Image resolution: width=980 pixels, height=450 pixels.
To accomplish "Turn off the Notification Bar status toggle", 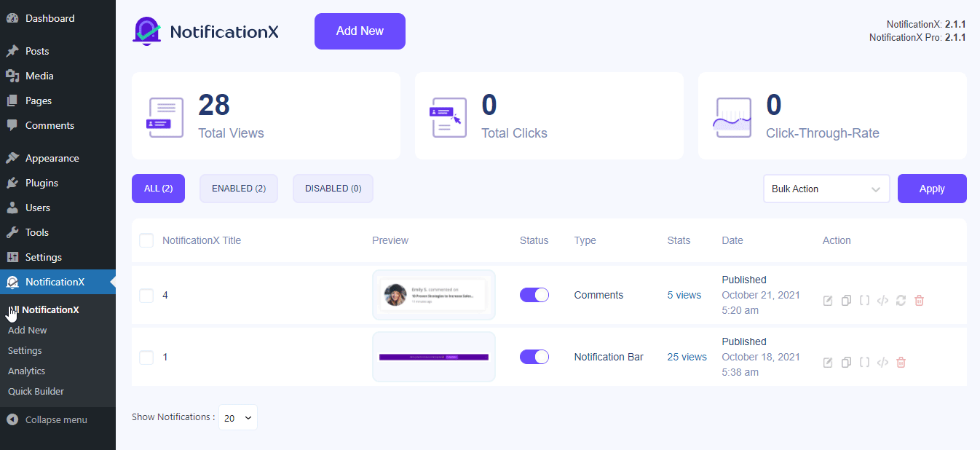I will pos(534,357).
